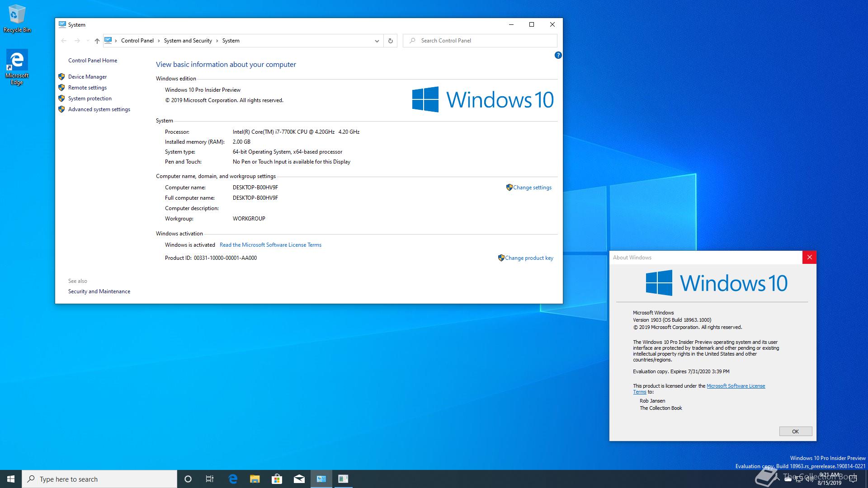Go to the System and Security breadcrumb
This screenshot has width=868, height=488.
click(x=188, y=41)
